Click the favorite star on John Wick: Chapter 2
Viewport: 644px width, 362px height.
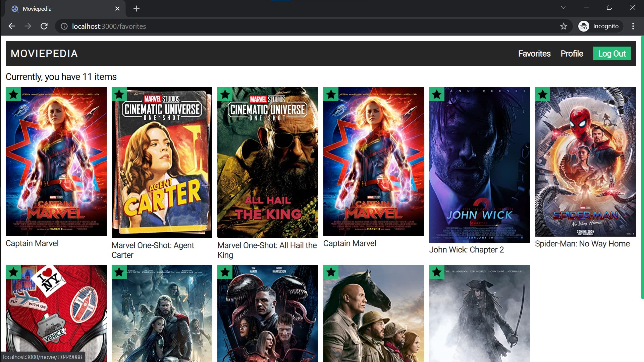[x=437, y=95]
